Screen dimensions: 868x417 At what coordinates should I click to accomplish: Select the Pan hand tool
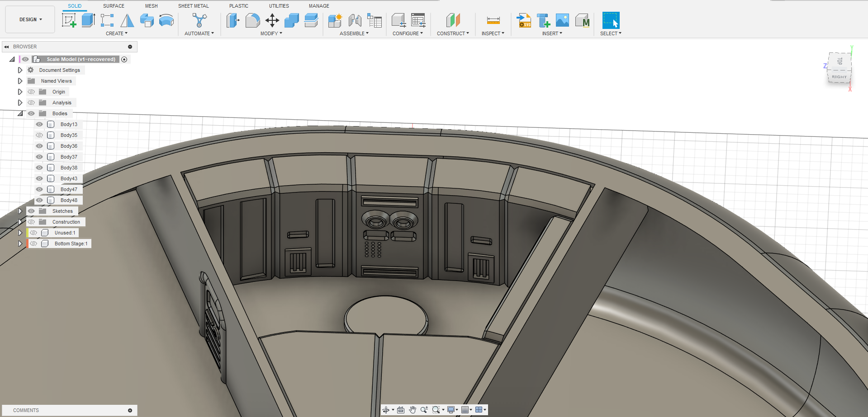pyautogui.click(x=413, y=410)
